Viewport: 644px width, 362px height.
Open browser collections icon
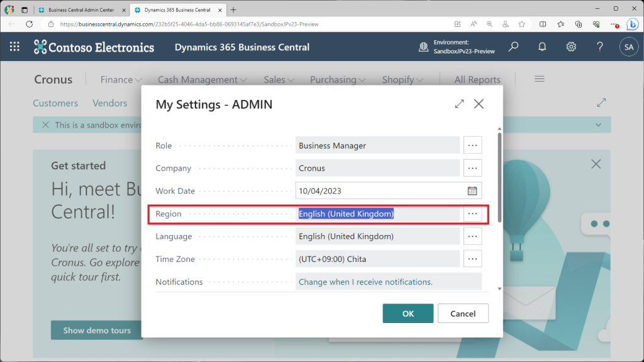click(x=579, y=25)
